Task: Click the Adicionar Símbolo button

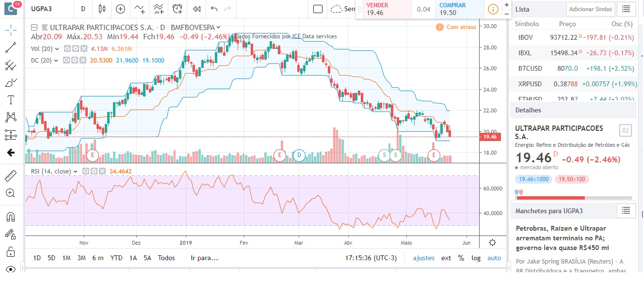Action: (x=591, y=9)
